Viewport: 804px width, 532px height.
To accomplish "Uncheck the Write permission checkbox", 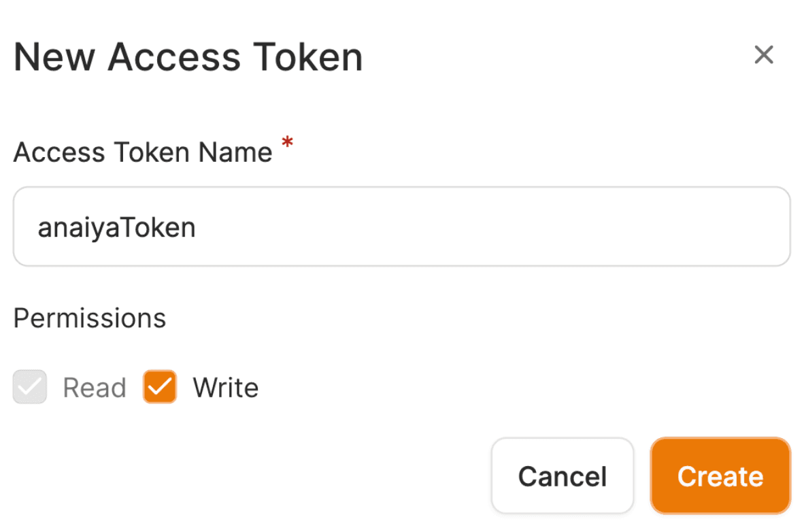I will click(x=160, y=387).
